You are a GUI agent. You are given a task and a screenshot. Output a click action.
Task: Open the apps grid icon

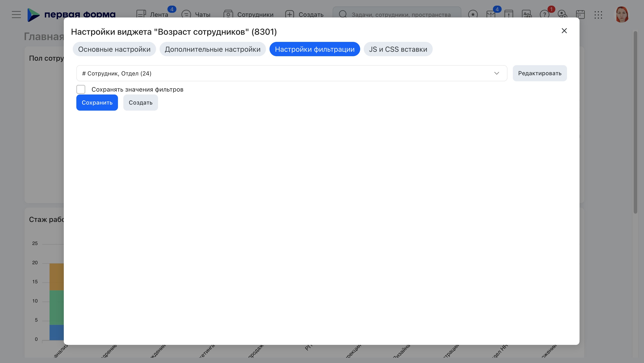point(598,15)
